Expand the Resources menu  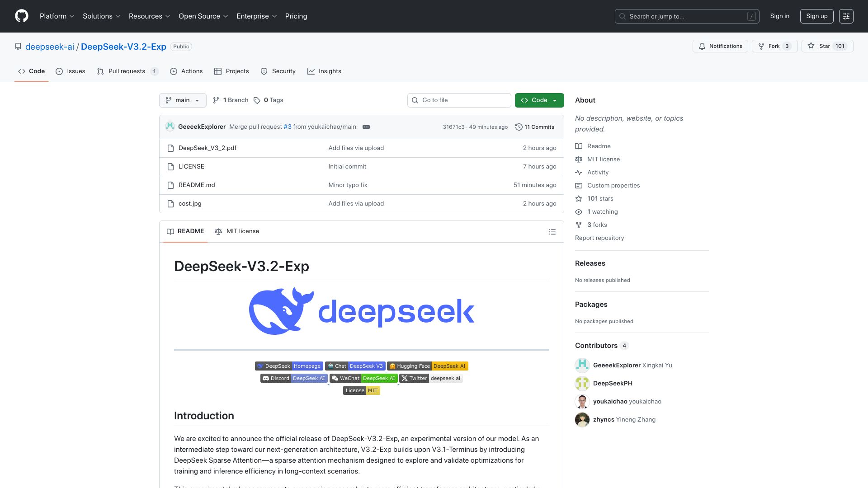pos(150,16)
